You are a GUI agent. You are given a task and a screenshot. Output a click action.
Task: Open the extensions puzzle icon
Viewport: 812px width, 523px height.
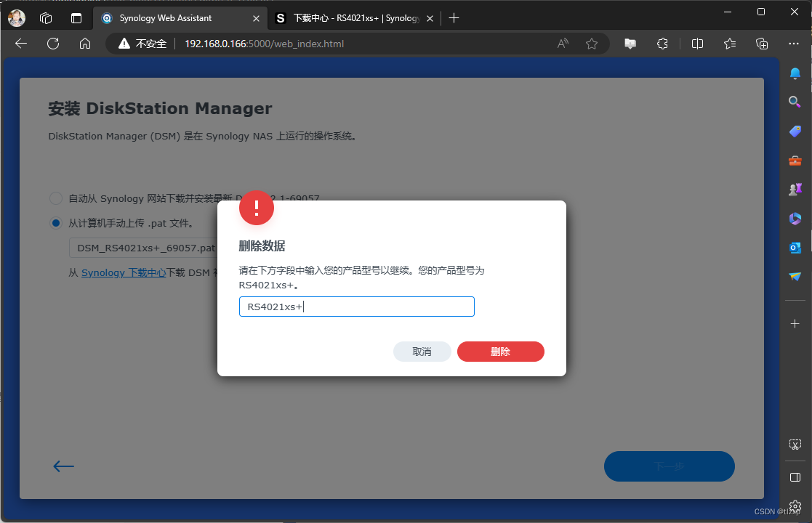coord(662,44)
